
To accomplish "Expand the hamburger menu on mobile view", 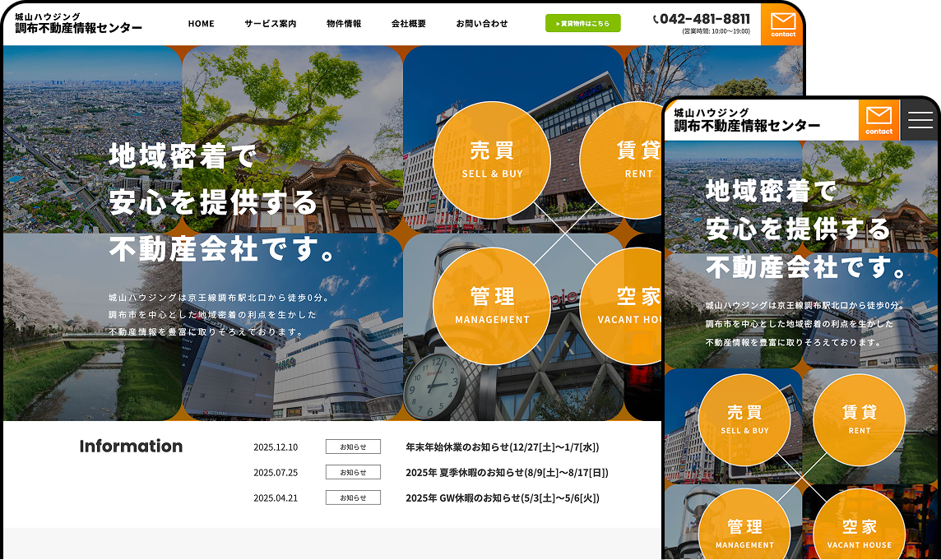I will pos(919,119).
